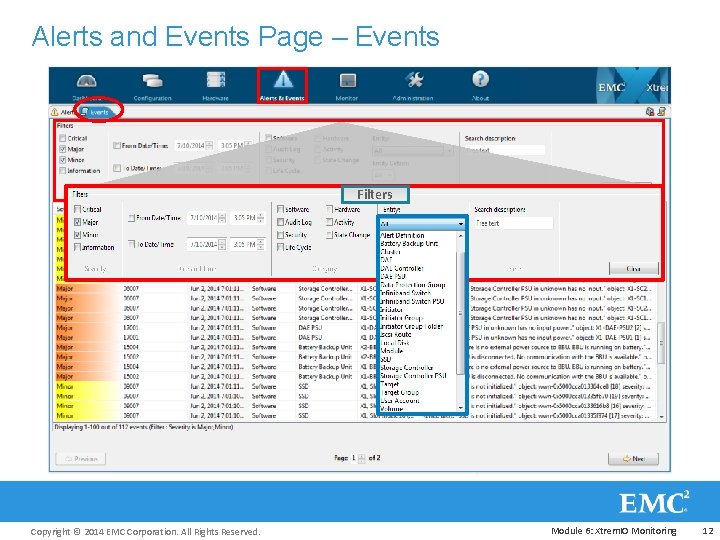The height and width of the screenshot is (540, 720).
Task: Open the Dashboard gauge icon
Action: tap(86, 82)
